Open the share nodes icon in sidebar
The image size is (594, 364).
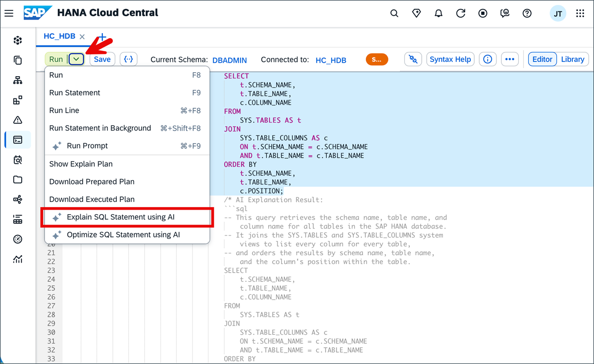[x=18, y=199]
